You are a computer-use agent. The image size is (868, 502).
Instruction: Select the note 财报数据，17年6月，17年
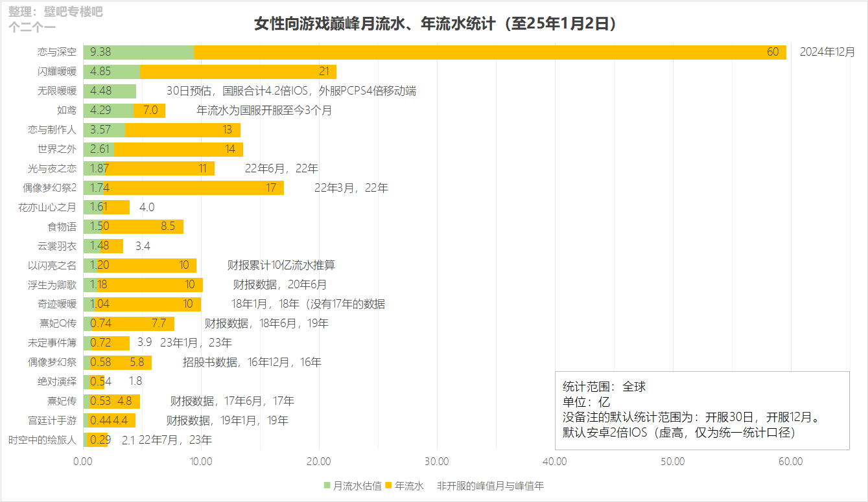pos(232,402)
